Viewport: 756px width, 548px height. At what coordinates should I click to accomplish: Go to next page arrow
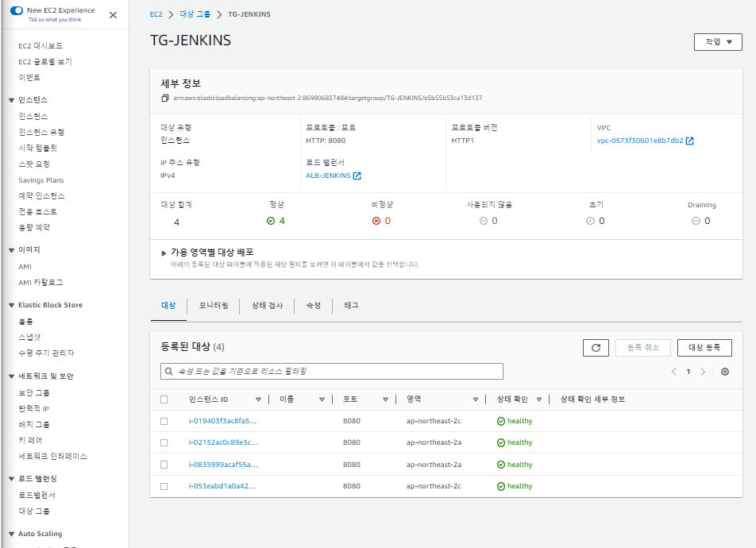click(703, 372)
